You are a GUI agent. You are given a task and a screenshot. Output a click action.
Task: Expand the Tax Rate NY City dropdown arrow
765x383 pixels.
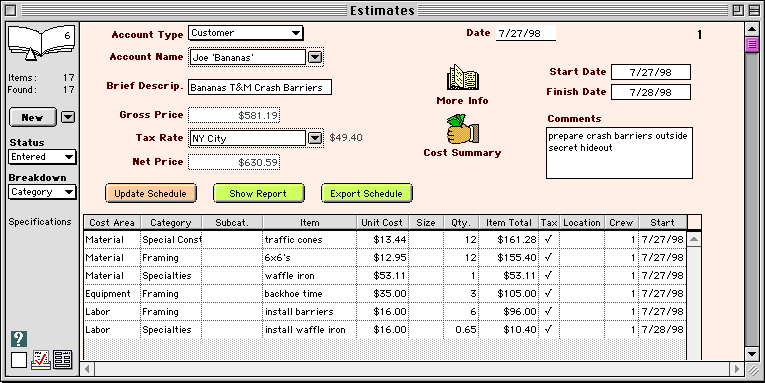(x=316, y=139)
